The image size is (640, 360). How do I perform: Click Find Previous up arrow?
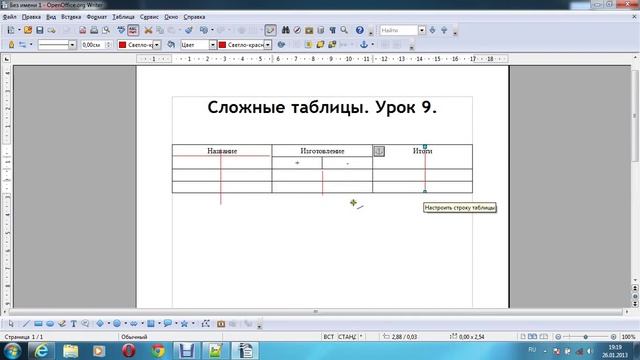coord(444,30)
